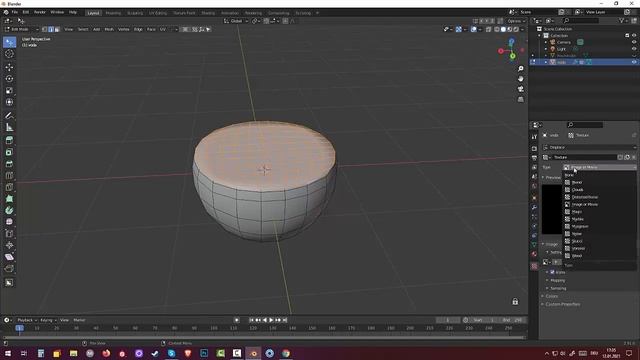Image resolution: width=640 pixels, height=360 pixels.
Task: Click the End frame field
Action: [x=512, y=320]
